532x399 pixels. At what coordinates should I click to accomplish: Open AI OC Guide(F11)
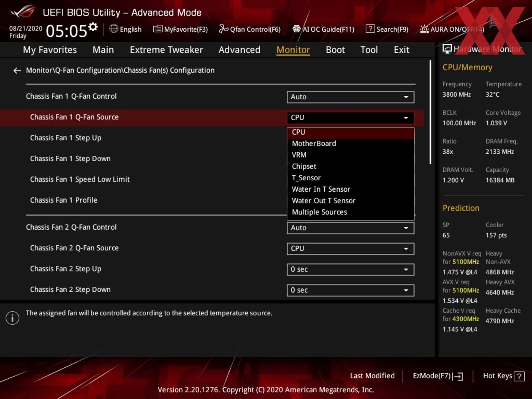[x=324, y=29]
